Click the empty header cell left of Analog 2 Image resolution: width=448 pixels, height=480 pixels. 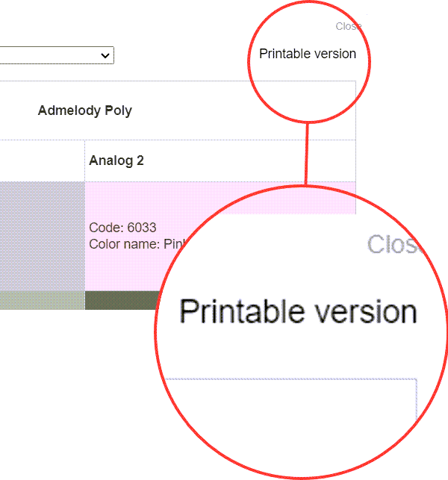pos(42,160)
